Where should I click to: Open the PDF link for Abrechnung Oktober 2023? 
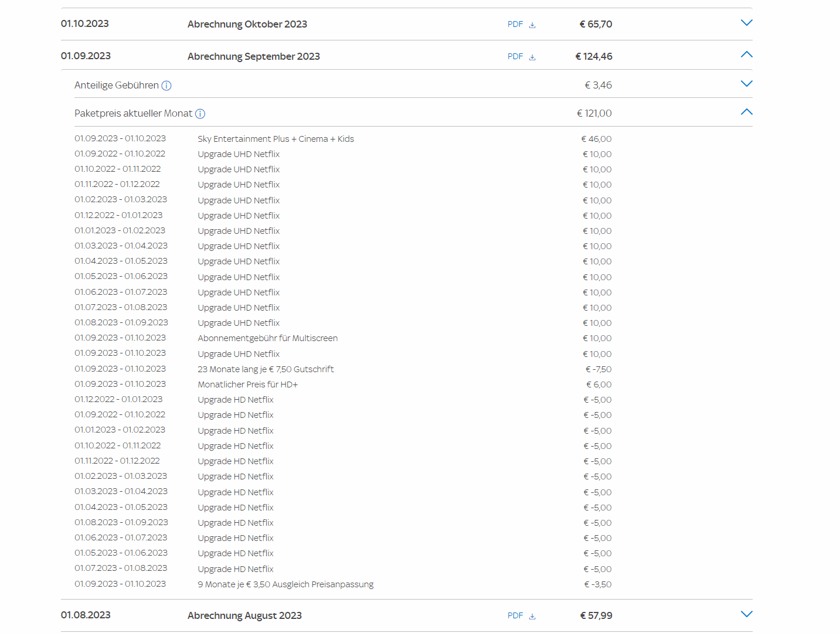tap(515, 24)
